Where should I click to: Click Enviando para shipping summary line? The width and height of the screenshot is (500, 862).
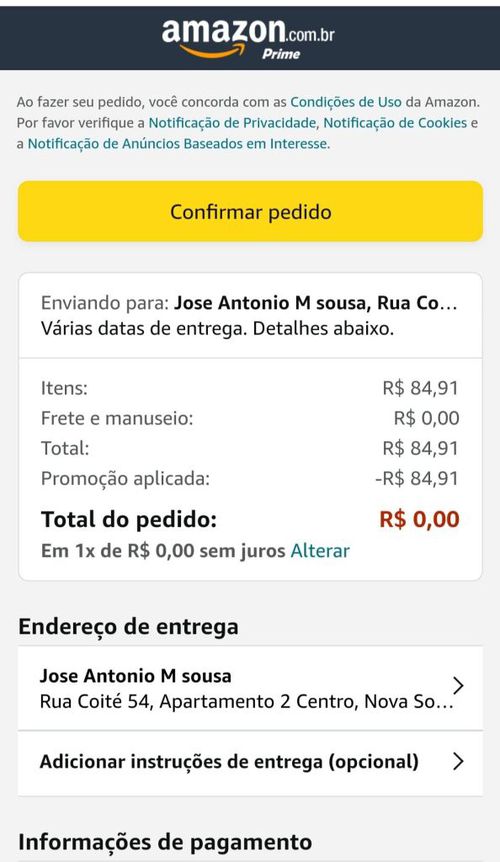(249, 303)
